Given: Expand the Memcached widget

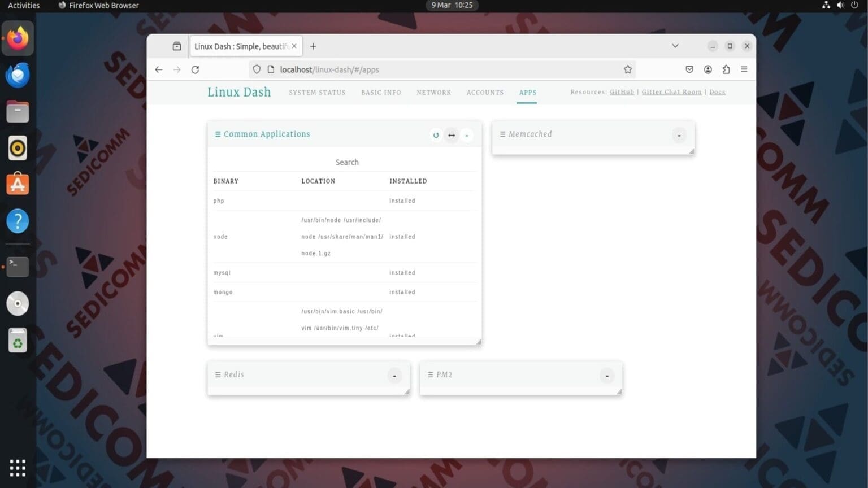Looking at the screenshot, I should tap(679, 135).
